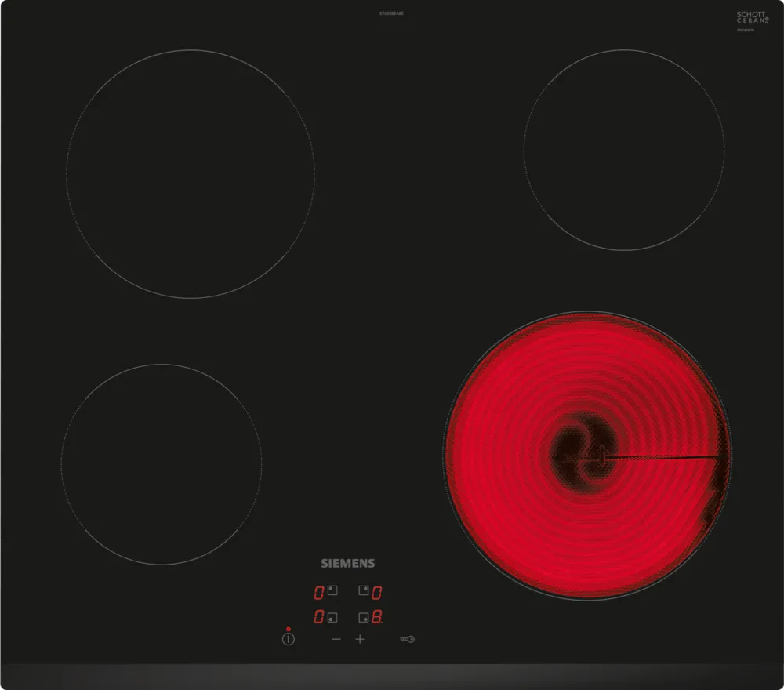This screenshot has width=784, height=690.
Task: Click the front-right heat level digit 8
Action: [x=377, y=617]
